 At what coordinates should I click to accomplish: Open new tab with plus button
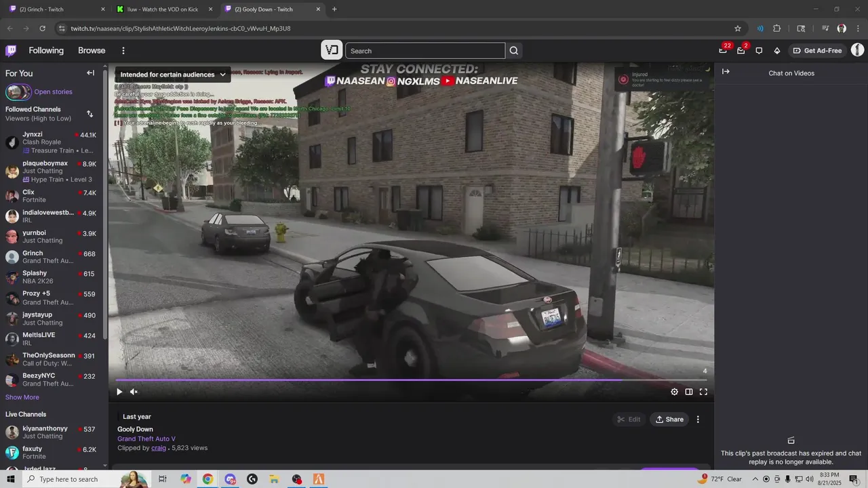(334, 9)
